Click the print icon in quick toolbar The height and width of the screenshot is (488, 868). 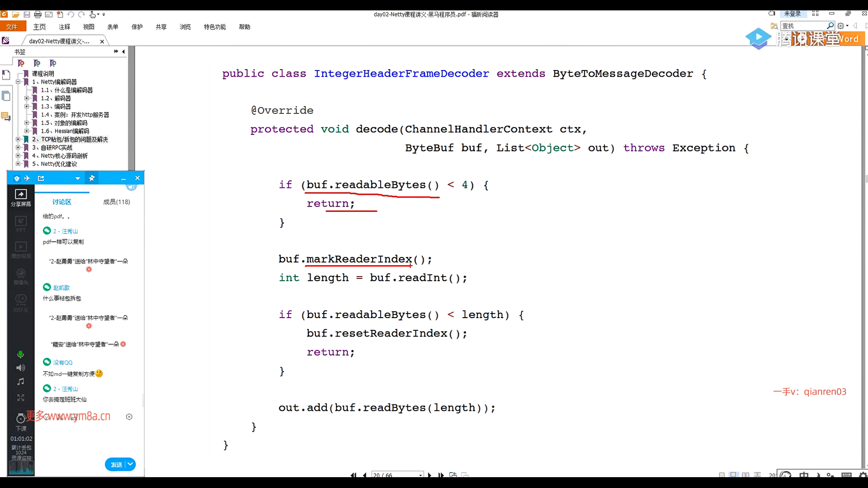click(38, 14)
